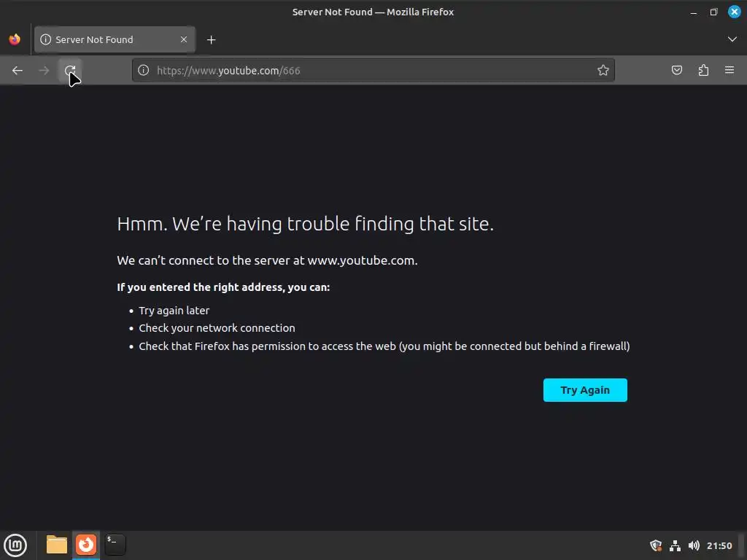Focus the youtube.com address bar

coord(373,71)
